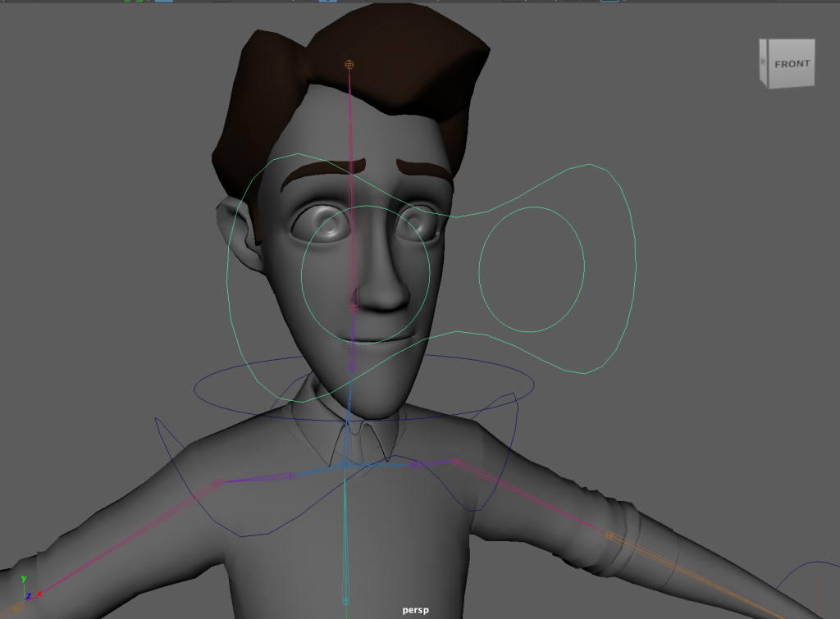
Task: Click the persp camera name label
Action: tap(417, 610)
